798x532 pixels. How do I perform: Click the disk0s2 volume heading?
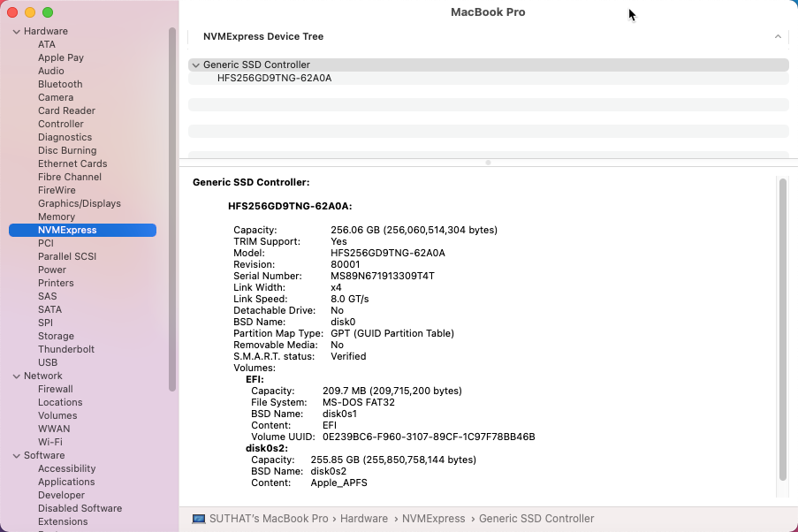click(x=267, y=449)
